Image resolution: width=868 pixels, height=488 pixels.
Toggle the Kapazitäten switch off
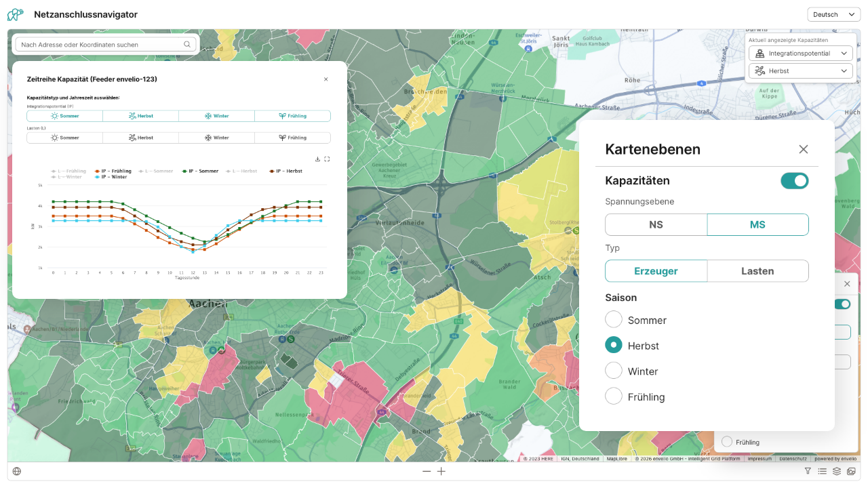(x=794, y=180)
